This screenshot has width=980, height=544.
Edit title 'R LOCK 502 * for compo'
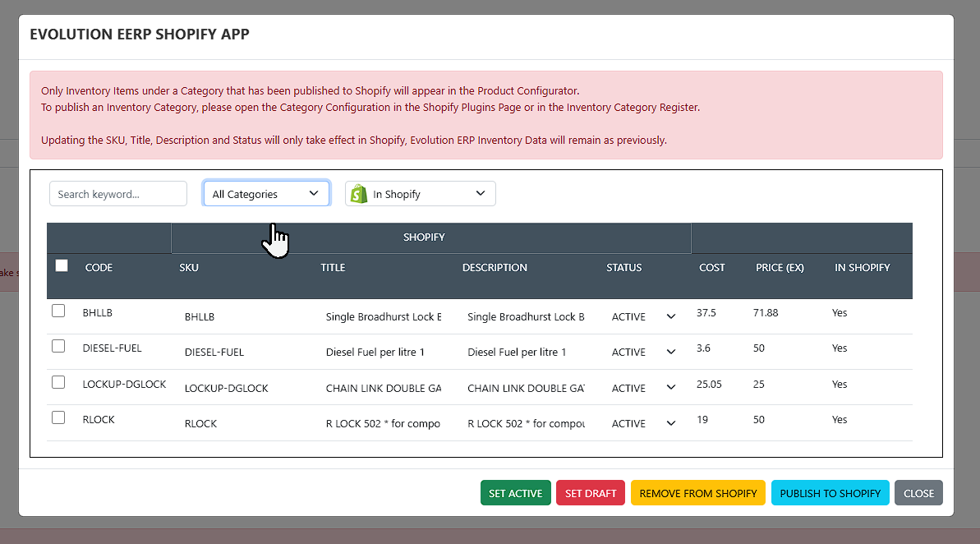click(384, 423)
